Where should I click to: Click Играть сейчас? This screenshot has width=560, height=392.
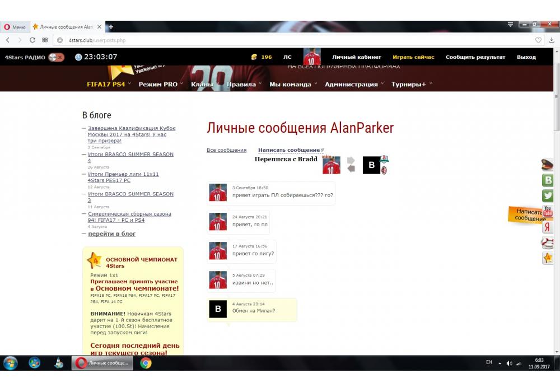[413, 57]
